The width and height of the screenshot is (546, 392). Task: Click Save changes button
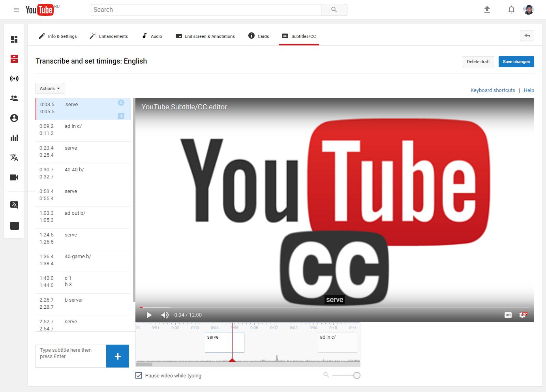click(x=516, y=62)
